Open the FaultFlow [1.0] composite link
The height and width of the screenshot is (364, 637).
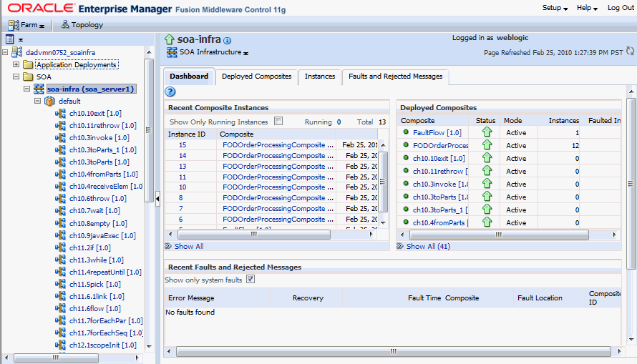pos(437,132)
